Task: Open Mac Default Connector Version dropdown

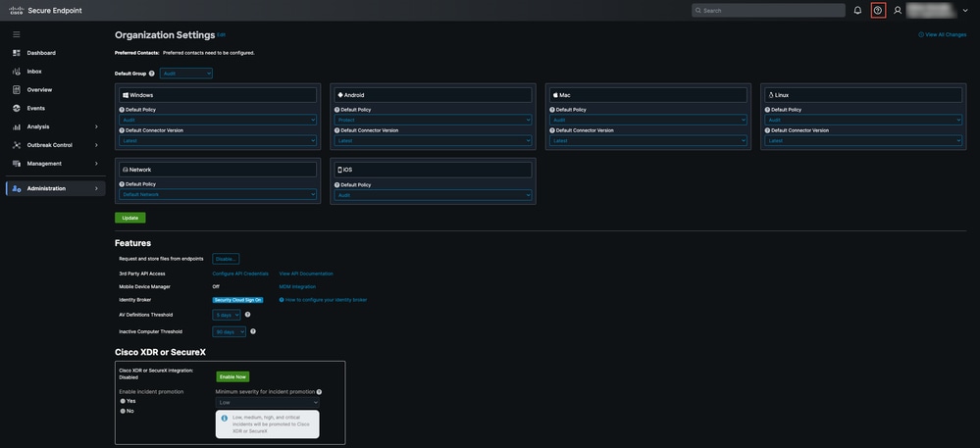Action: [x=648, y=141]
